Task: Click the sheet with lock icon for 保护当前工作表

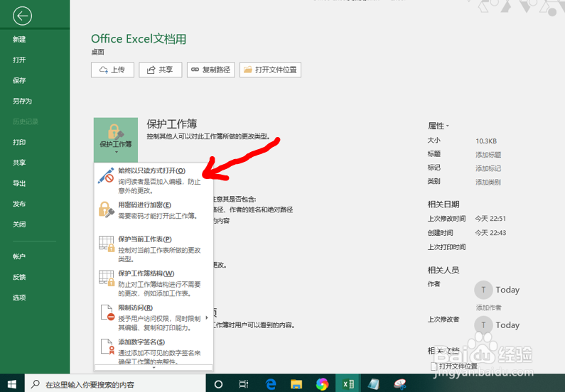Action: [x=107, y=244]
